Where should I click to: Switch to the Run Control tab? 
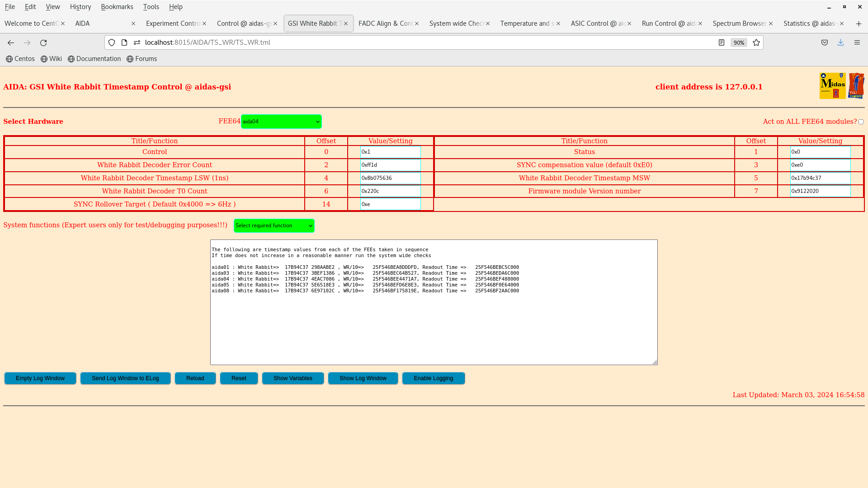tap(668, 23)
